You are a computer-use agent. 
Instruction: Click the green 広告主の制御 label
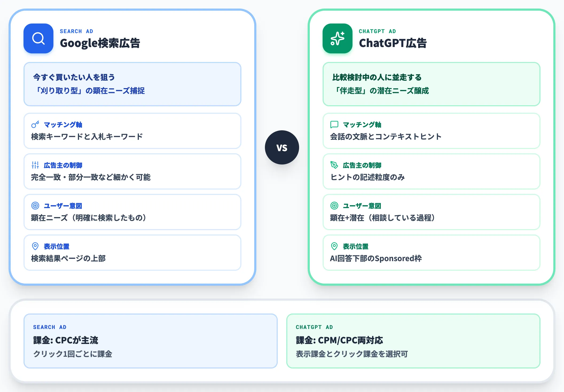point(362,165)
